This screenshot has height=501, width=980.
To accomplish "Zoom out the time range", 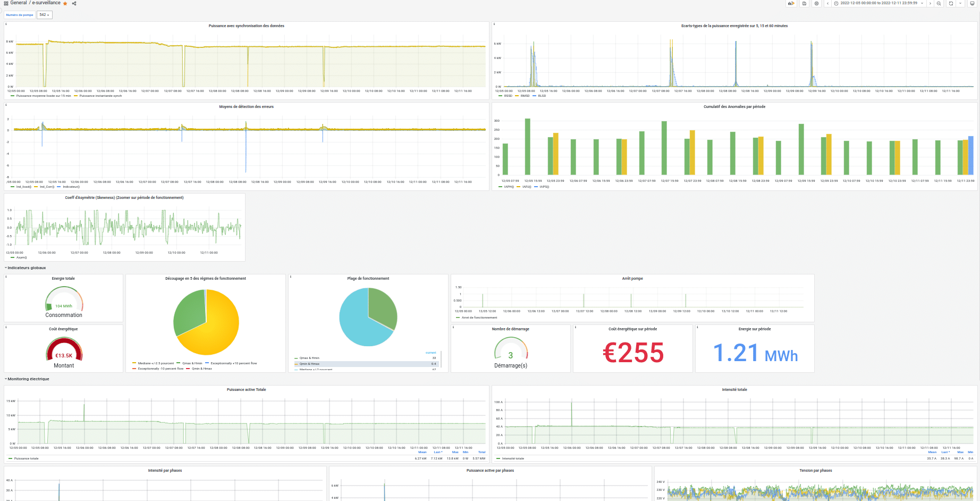I will pos(939,3).
